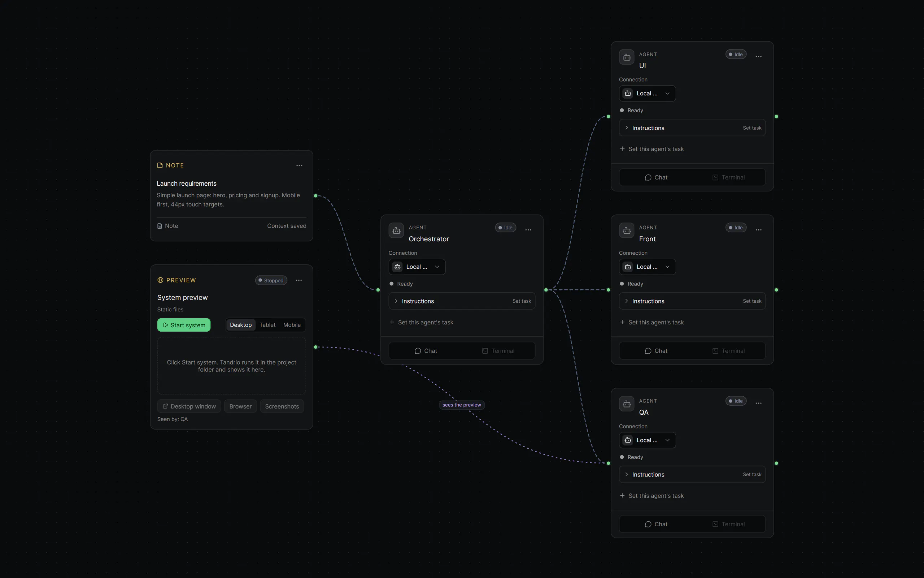
Task: Open the Chat tab in Front agent
Action: (656, 351)
